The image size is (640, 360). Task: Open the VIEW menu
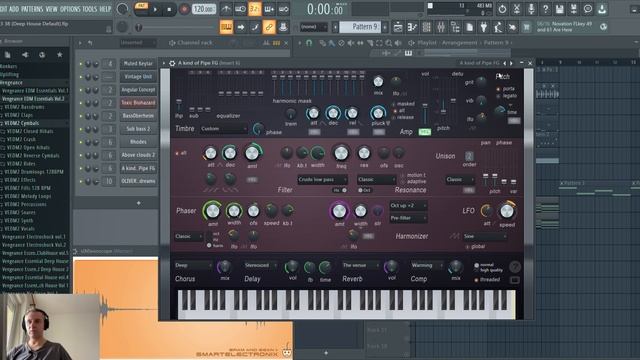click(51, 9)
